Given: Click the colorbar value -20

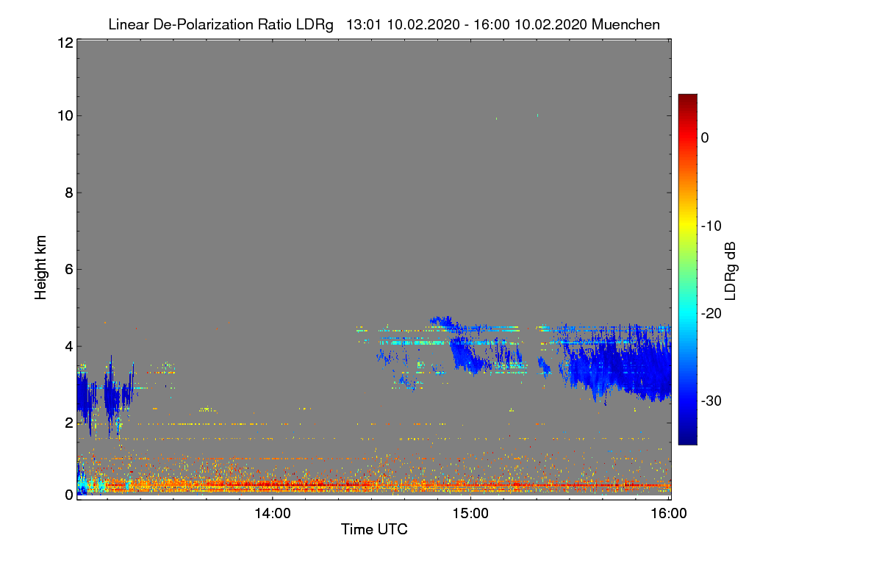Looking at the screenshot, I should click(x=710, y=313).
